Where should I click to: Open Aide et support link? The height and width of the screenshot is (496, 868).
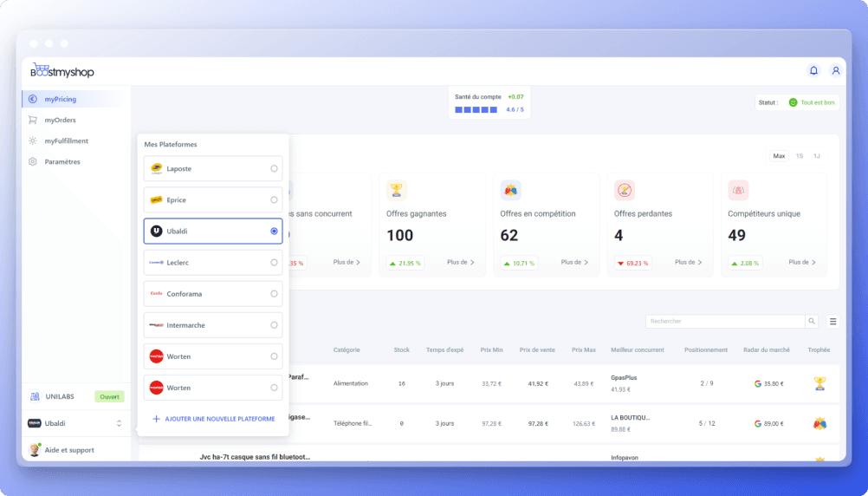coord(69,450)
